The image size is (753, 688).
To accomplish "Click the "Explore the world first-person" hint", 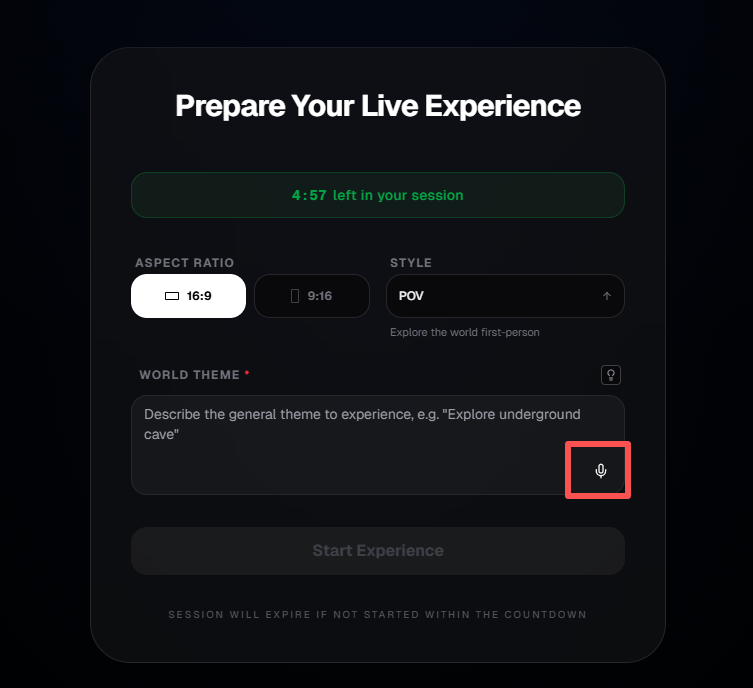I will point(465,332).
